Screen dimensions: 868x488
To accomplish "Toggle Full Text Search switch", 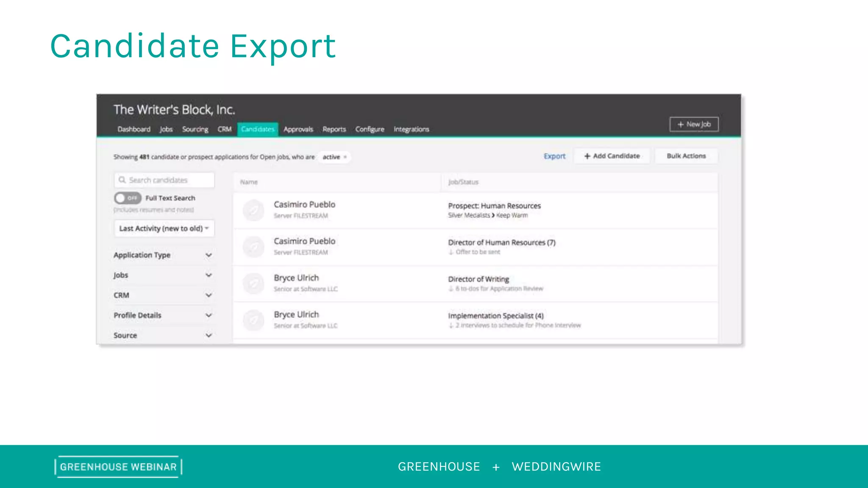I will (x=127, y=198).
